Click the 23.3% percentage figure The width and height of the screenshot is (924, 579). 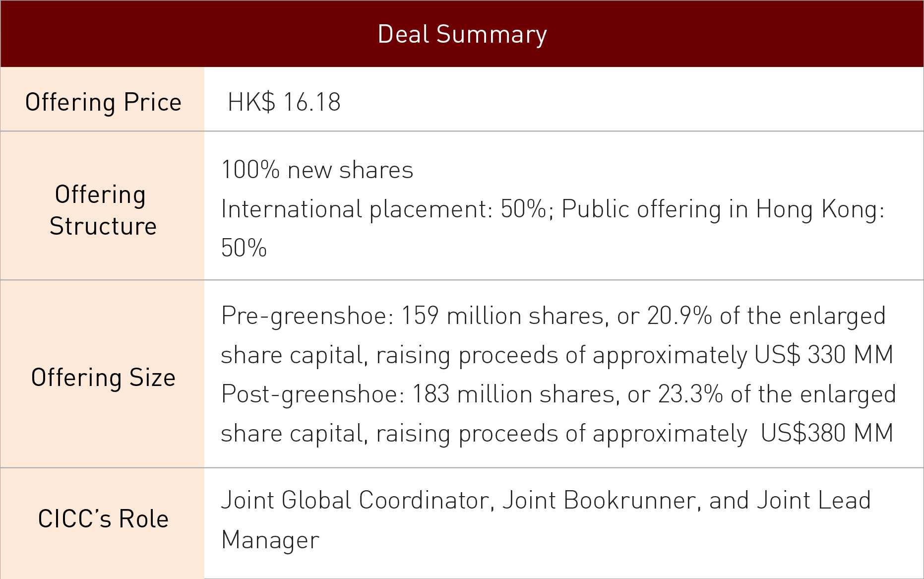click(690, 394)
